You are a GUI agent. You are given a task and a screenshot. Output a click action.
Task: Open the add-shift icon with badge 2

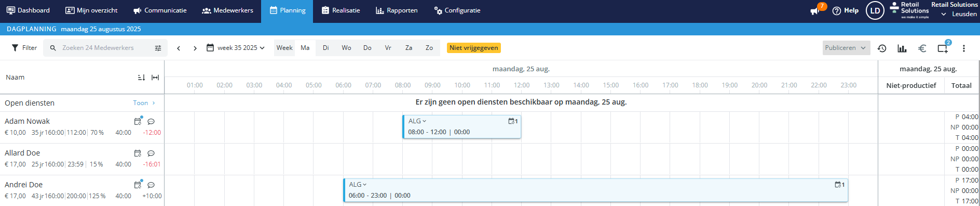tap(943, 48)
